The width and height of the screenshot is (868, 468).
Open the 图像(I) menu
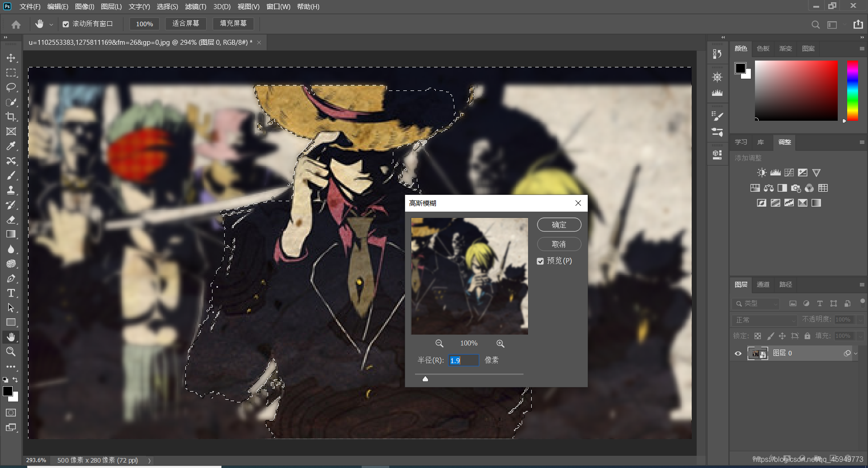[85, 7]
